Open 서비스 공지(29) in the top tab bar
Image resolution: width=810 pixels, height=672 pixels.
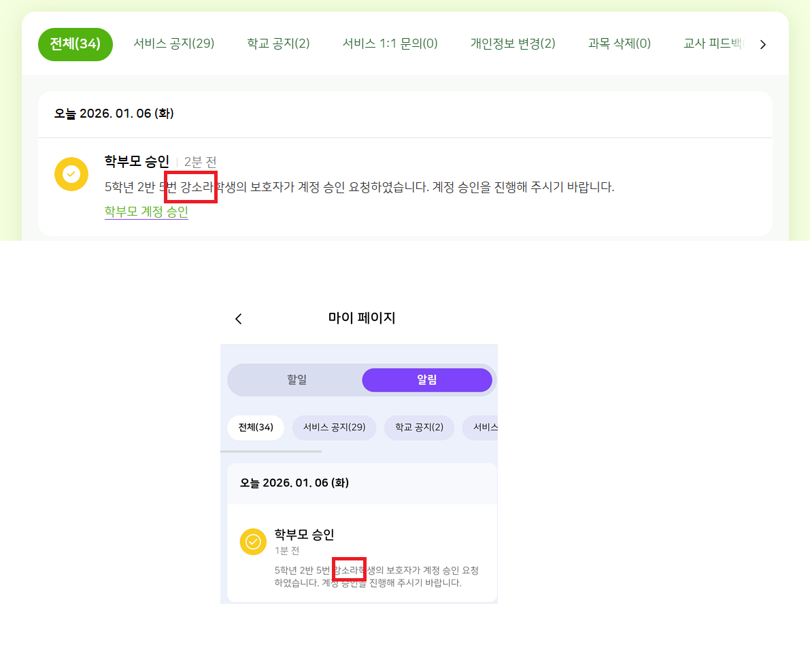click(173, 44)
